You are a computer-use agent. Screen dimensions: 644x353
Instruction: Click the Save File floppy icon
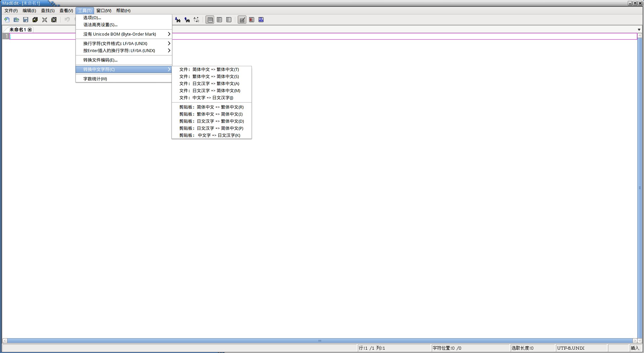(26, 20)
